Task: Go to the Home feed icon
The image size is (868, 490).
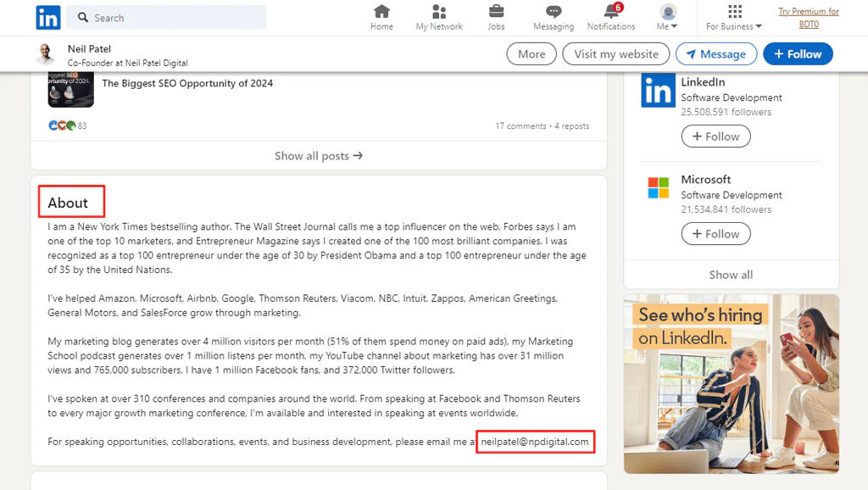Action: click(x=382, y=12)
